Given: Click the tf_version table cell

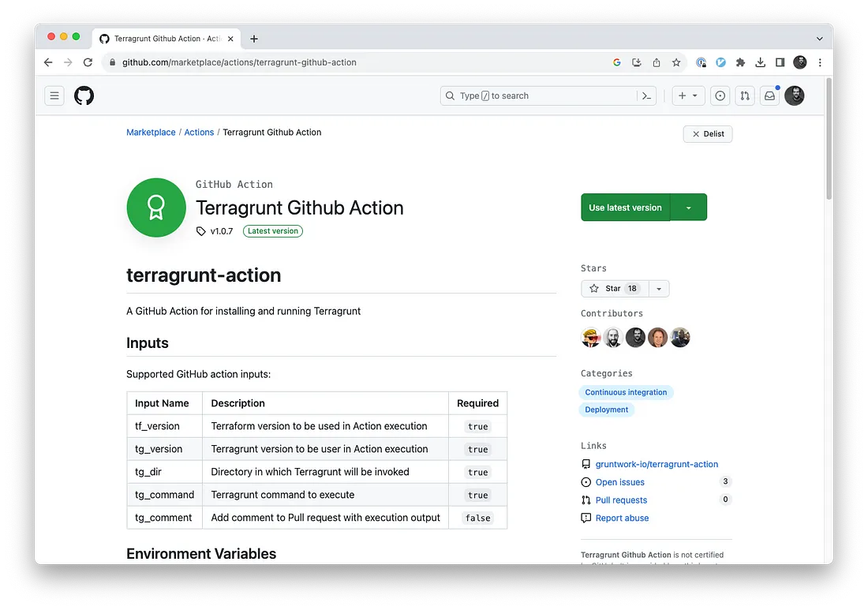Looking at the screenshot, I should click(x=164, y=426).
